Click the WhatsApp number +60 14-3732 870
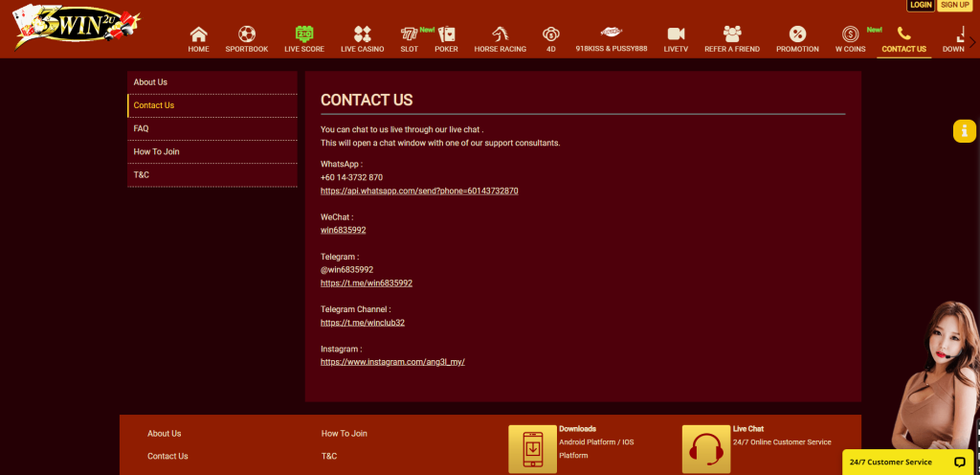980x475 pixels. (x=351, y=177)
